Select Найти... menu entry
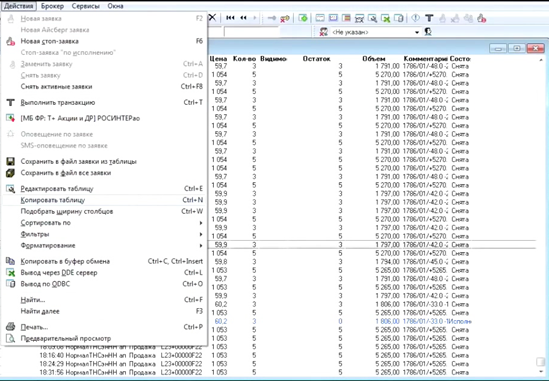 click(104, 300)
